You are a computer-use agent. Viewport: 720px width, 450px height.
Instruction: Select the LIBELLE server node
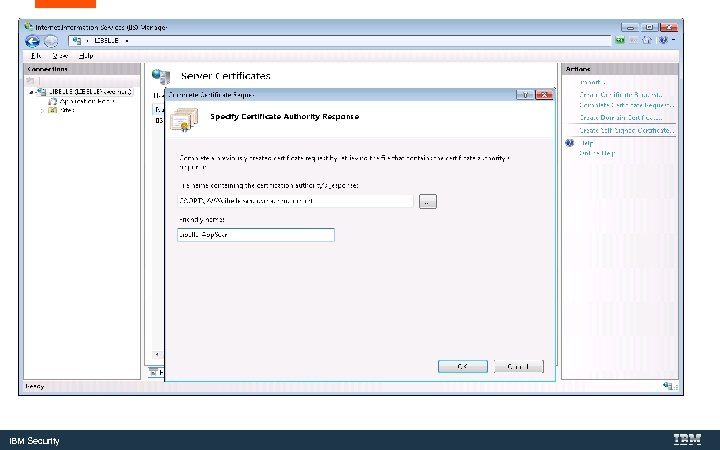(90, 92)
